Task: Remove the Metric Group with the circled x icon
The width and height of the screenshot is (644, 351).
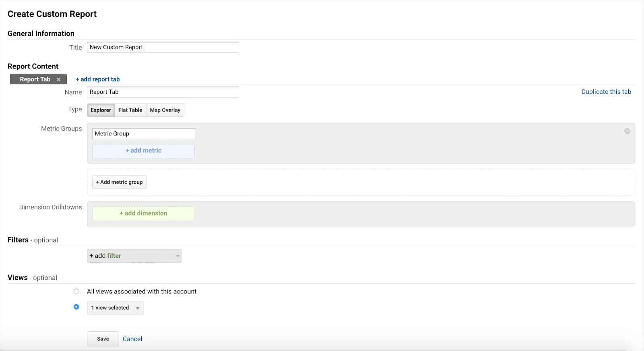Action: (627, 131)
